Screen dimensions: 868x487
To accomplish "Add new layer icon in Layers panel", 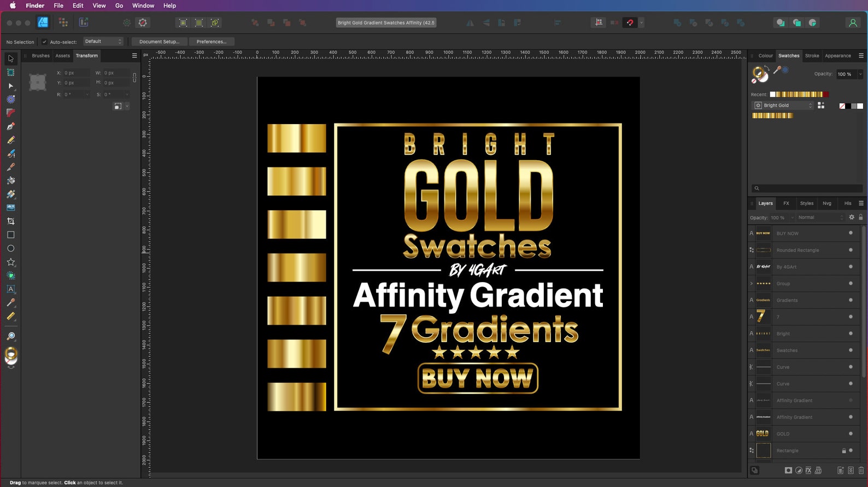I will tap(840, 470).
